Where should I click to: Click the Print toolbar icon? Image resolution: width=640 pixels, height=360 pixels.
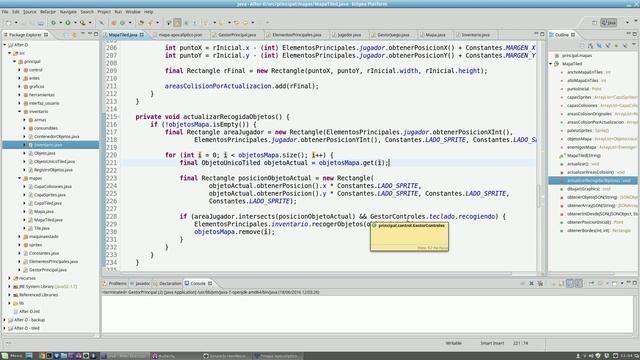[41, 23]
